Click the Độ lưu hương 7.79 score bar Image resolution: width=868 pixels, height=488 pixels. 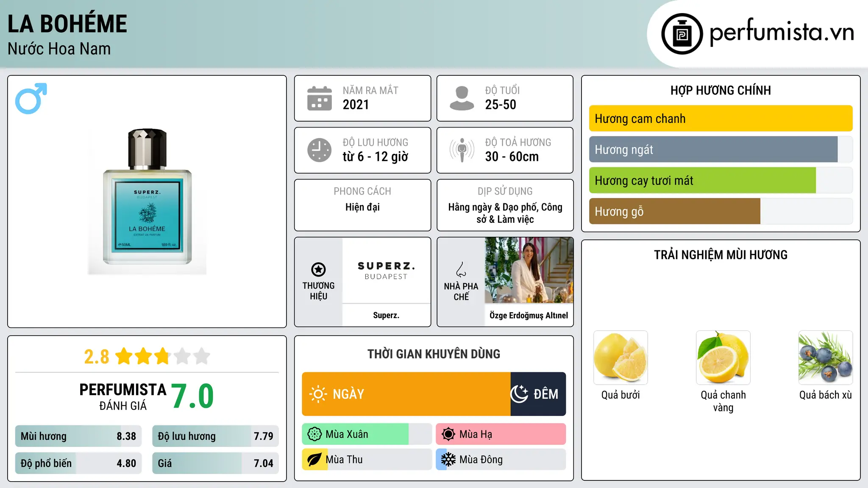215,436
